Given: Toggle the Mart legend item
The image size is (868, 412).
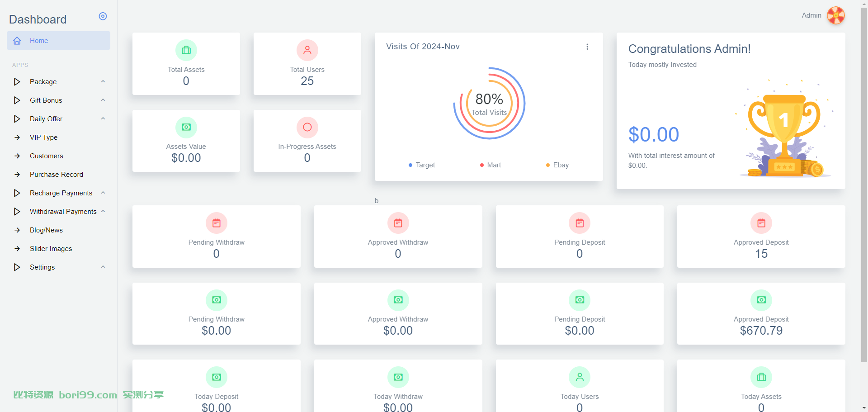Looking at the screenshot, I should click(491, 165).
